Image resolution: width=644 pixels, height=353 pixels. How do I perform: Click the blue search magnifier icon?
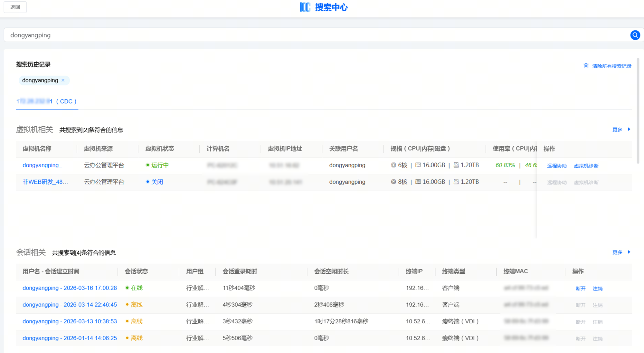click(635, 35)
